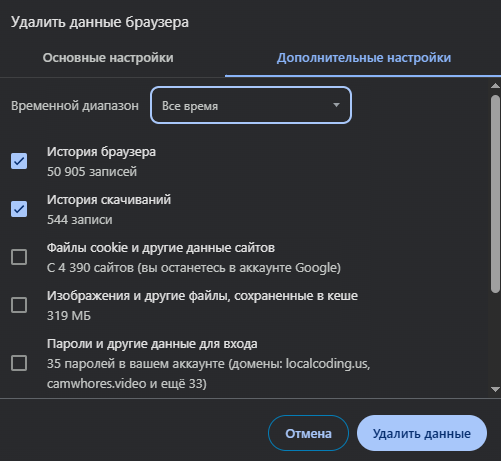Check the Пароли и другие данные checkbox

19,363
